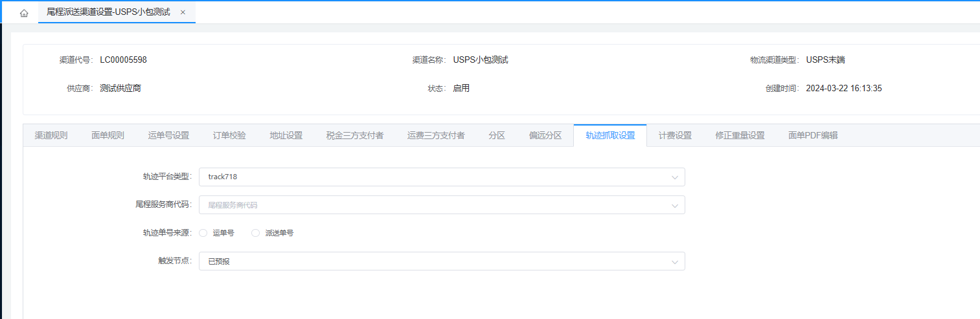Screen dimensions: 980x319
Task: Click the 触发节点 dropdown chevron
Action: point(674,262)
